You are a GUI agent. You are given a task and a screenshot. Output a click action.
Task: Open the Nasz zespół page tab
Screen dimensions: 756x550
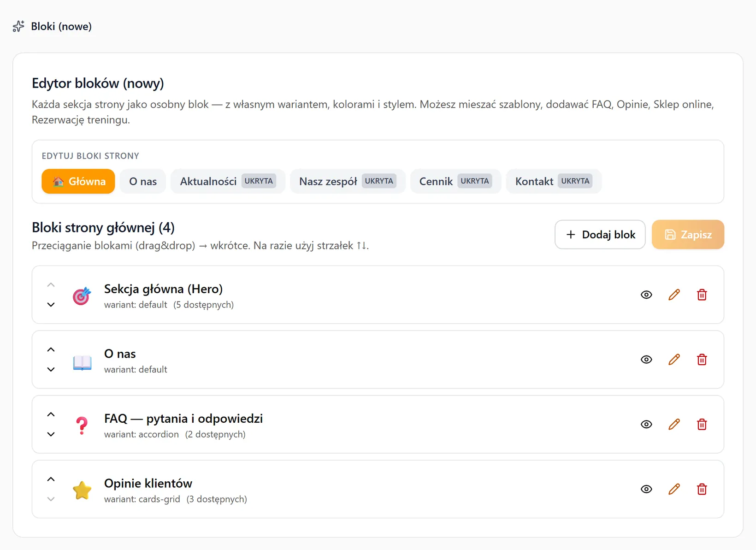tap(348, 181)
